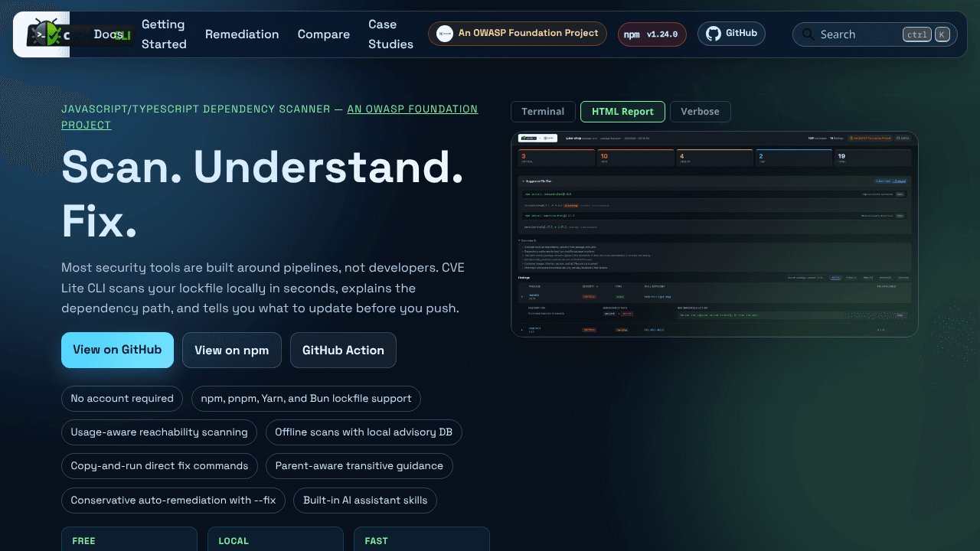The height and width of the screenshot is (551, 980).
Task: Click 'Parent-aware transitive guidance' chip
Action: [359, 466]
